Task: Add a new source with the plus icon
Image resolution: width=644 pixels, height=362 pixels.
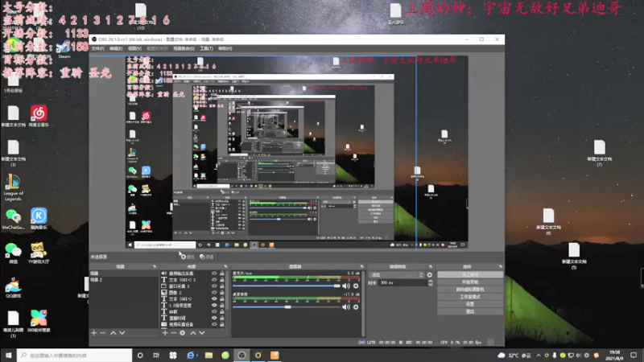Action: 165,333
